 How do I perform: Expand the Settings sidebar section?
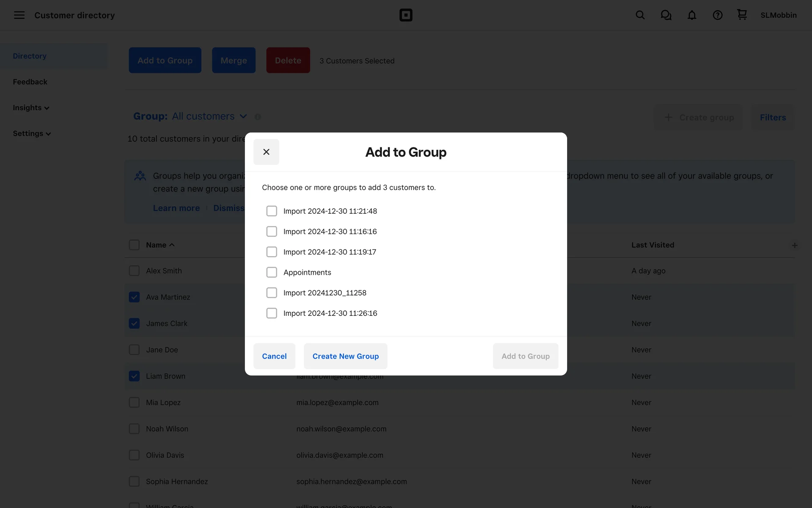pyautogui.click(x=32, y=133)
